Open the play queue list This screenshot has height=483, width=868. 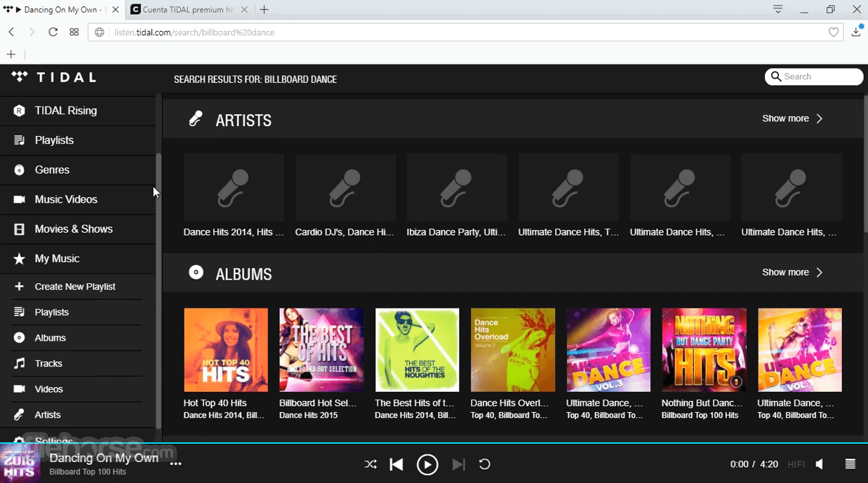[x=850, y=464]
